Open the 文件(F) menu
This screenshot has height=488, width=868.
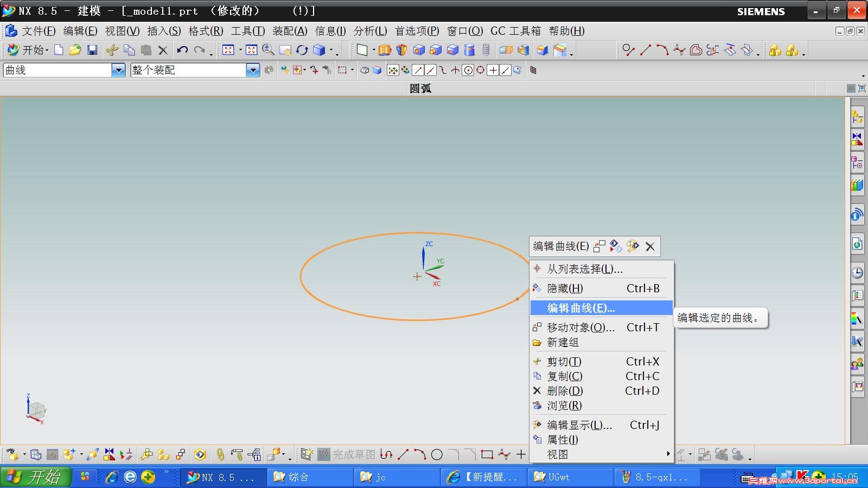tap(39, 31)
